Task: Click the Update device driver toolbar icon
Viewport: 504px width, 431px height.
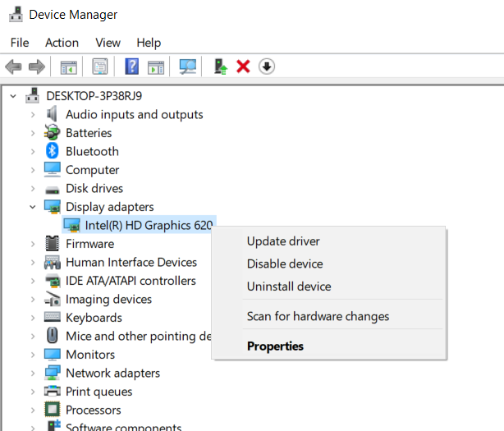Action: tap(219, 66)
